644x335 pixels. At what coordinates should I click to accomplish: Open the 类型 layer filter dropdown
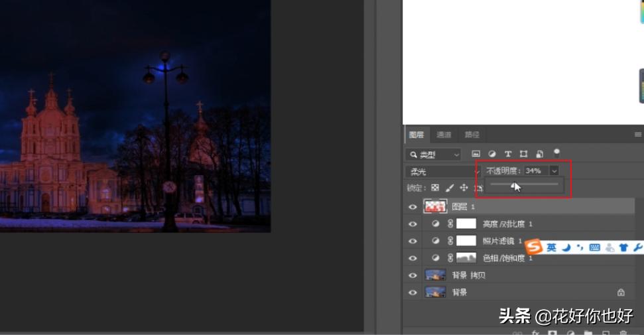[x=433, y=155]
